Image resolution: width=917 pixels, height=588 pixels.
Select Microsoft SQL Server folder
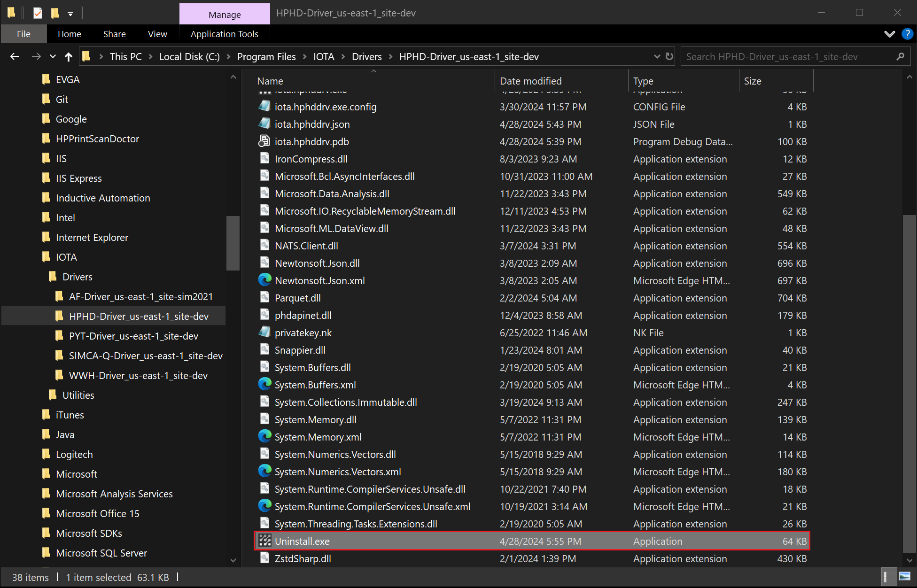(x=101, y=553)
